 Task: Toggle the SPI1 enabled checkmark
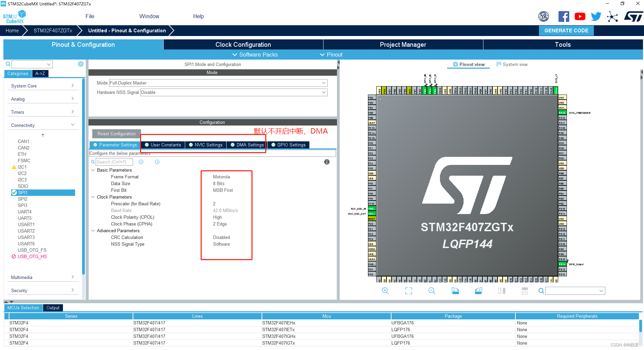[14, 193]
